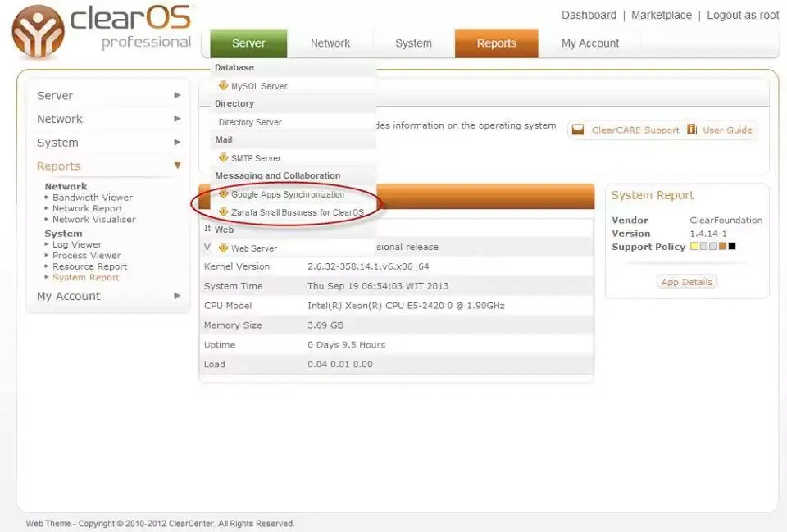Click the User Guide book icon

(x=692, y=130)
